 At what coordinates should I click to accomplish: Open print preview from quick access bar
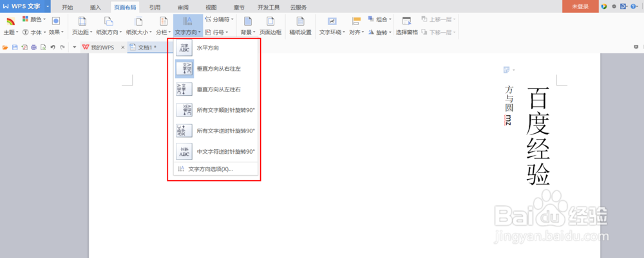click(43, 48)
